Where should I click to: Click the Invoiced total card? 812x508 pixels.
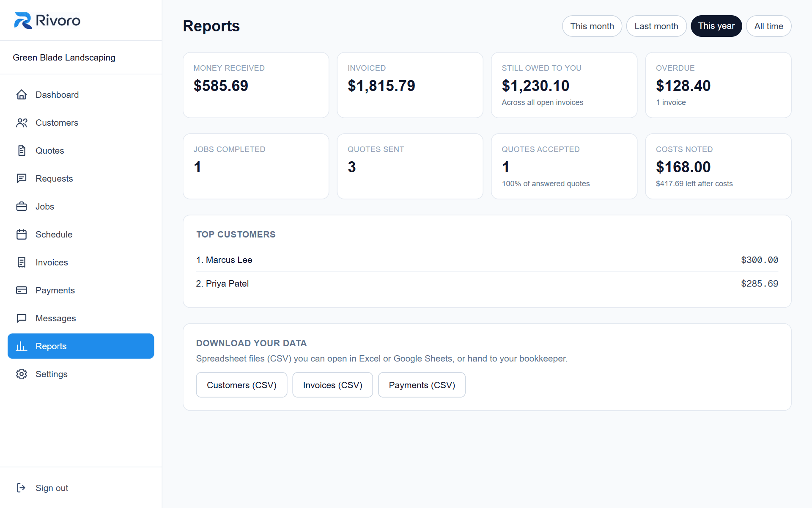(x=410, y=85)
